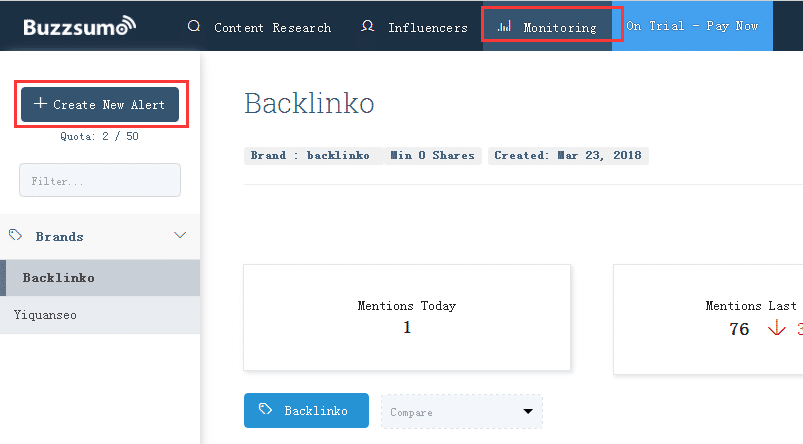This screenshot has height=444, width=803.
Task: Click the Influencers person icon
Action: coord(367,26)
